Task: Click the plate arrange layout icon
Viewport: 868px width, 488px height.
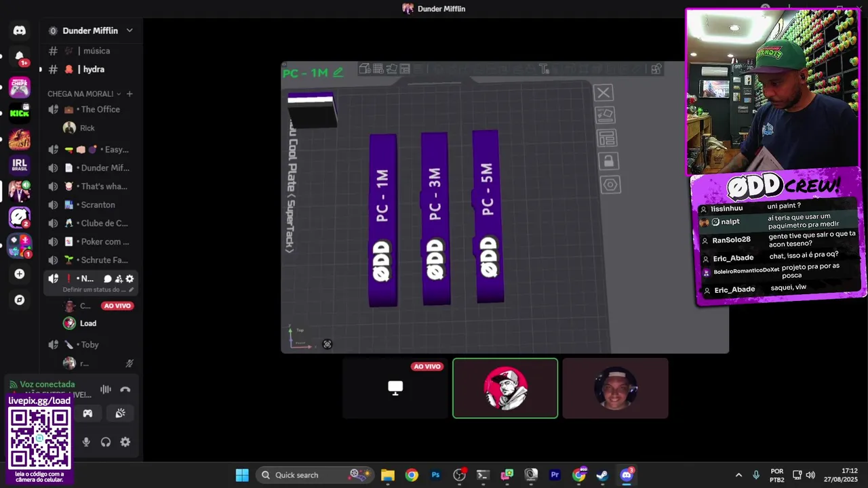Action: (x=607, y=138)
